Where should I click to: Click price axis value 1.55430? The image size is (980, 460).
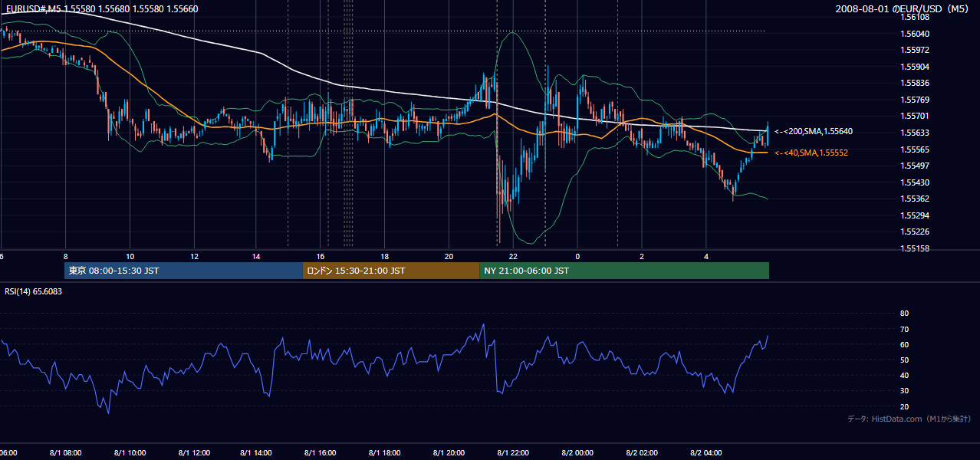point(915,182)
